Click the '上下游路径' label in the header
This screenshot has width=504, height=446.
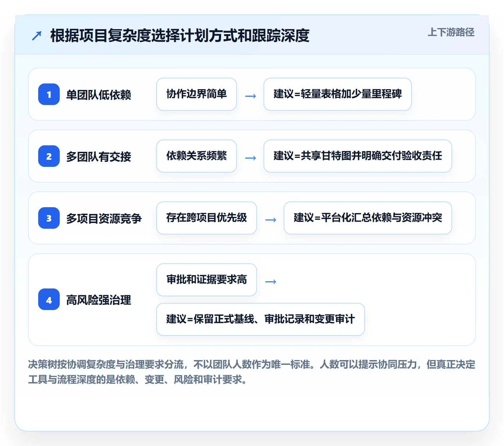[451, 32]
